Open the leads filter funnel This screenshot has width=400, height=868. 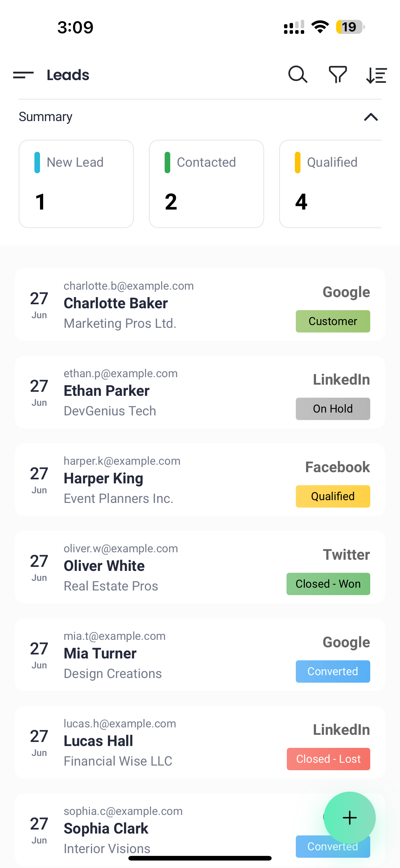[x=337, y=75]
